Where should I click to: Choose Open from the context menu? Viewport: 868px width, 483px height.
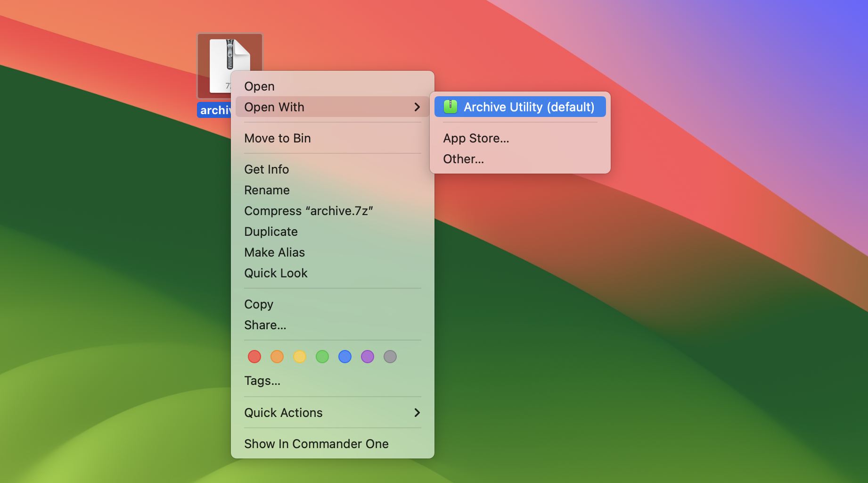point(332,86)
